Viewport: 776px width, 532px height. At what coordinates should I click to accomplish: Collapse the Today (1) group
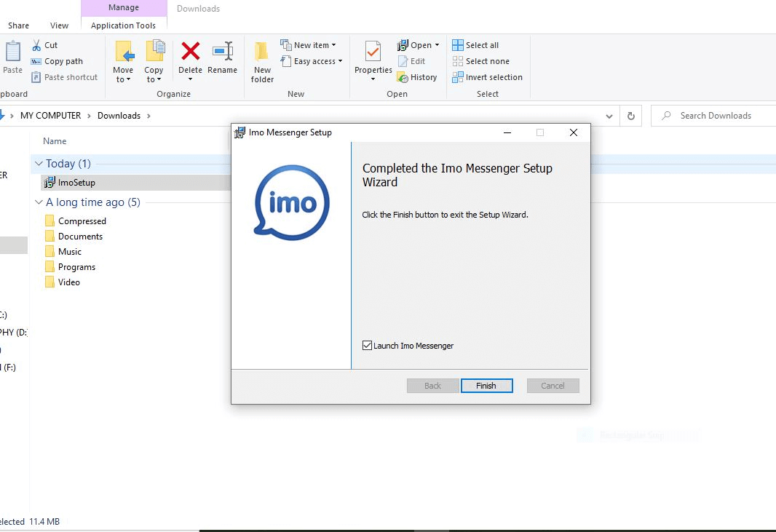pyautogui.click(x=39, y=163)
